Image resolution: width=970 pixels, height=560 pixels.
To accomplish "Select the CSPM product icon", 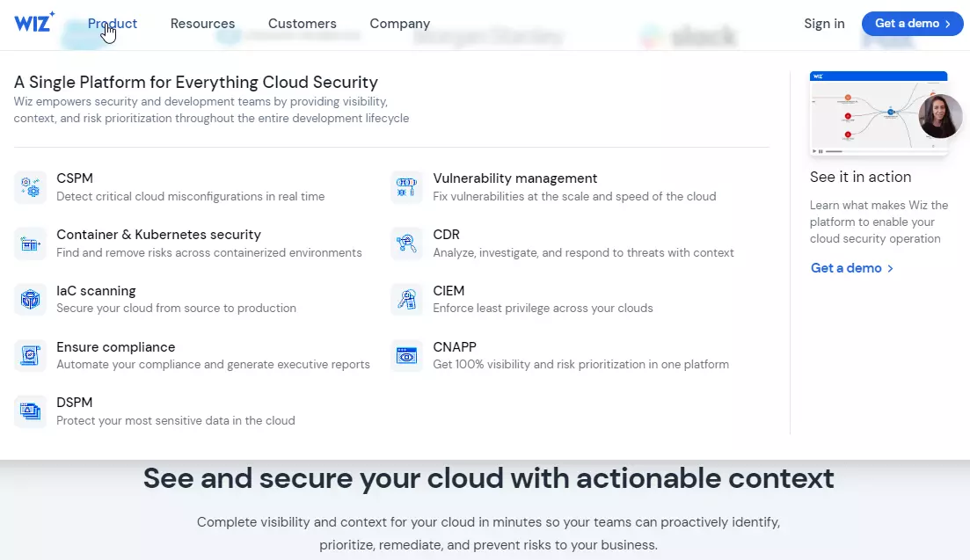I will click(x=31, y=186).
